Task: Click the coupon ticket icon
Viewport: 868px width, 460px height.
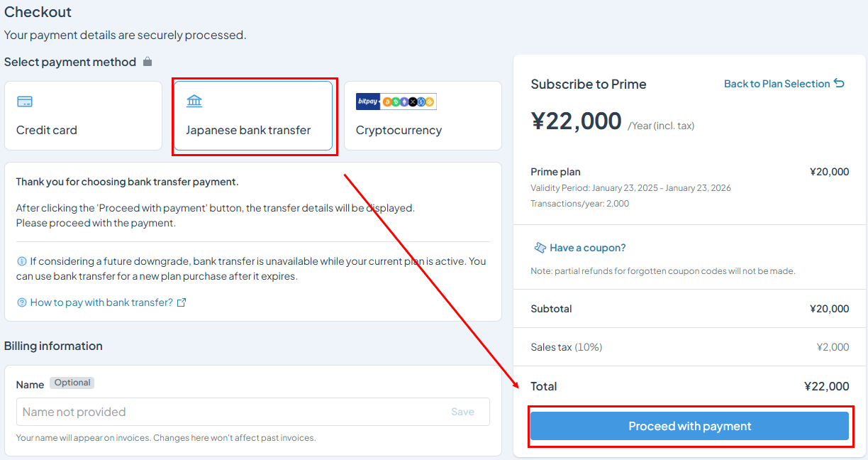Action: pyautogui.click(x=540, y=248)
